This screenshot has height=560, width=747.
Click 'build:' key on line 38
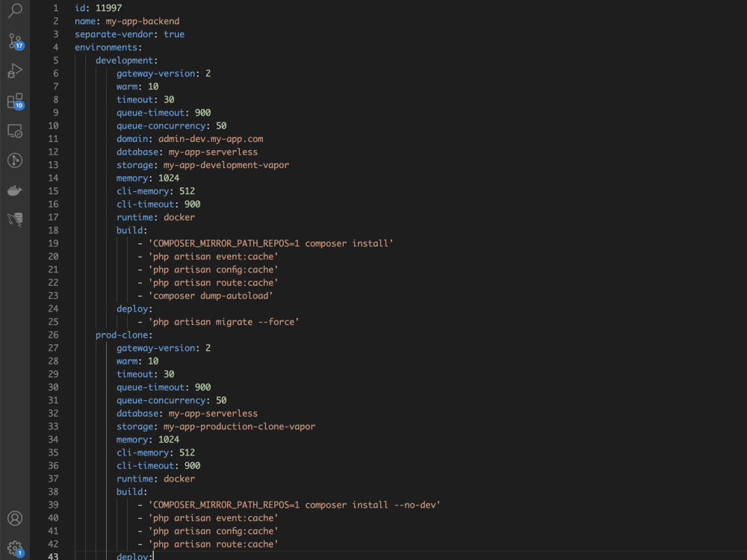click(132, 492)
